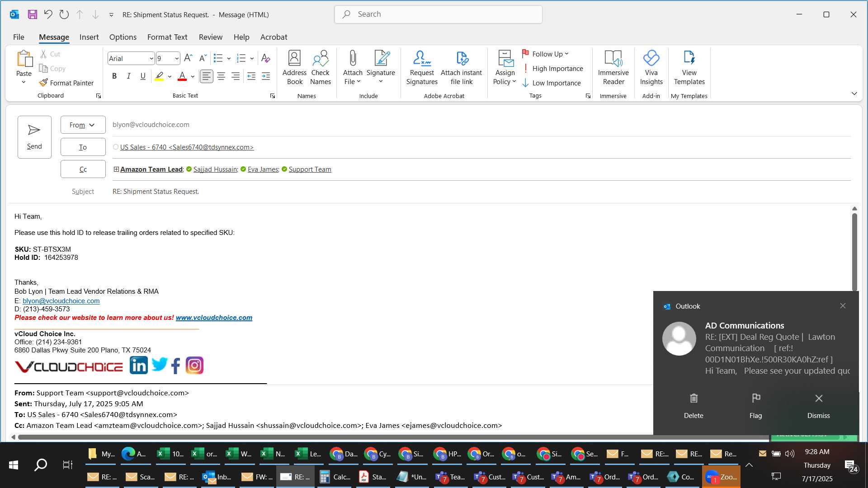868x488 pixels.
Task: Switch to the Options tab
Action: (123, 37)
